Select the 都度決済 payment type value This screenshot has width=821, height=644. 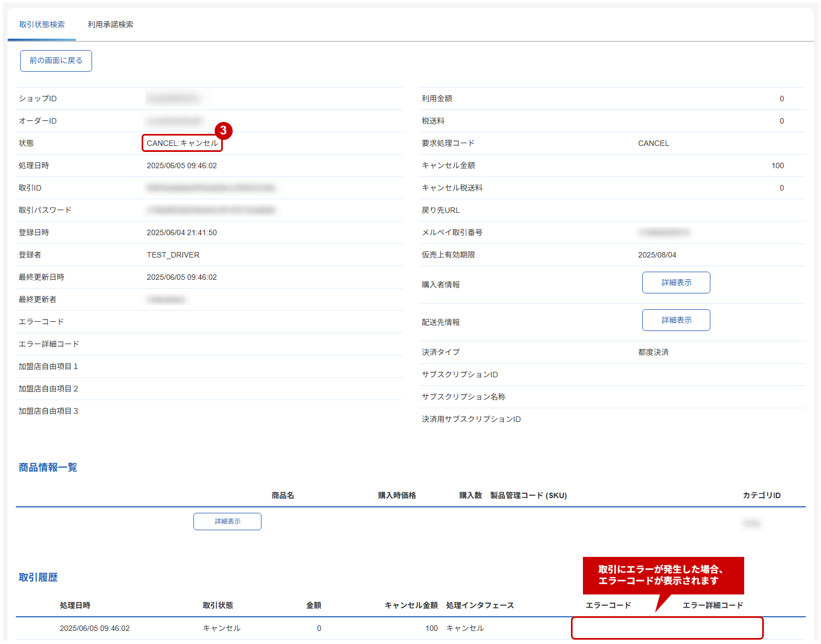tap(653, 352)
